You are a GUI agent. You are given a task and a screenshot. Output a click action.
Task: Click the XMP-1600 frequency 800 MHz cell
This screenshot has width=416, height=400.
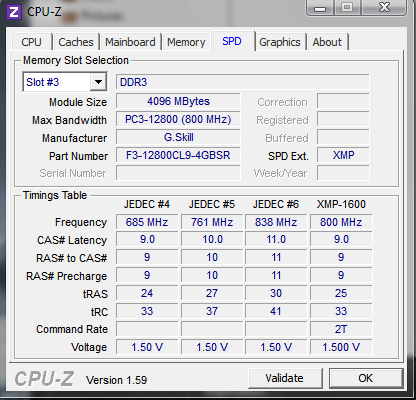(x=341, y=222)
